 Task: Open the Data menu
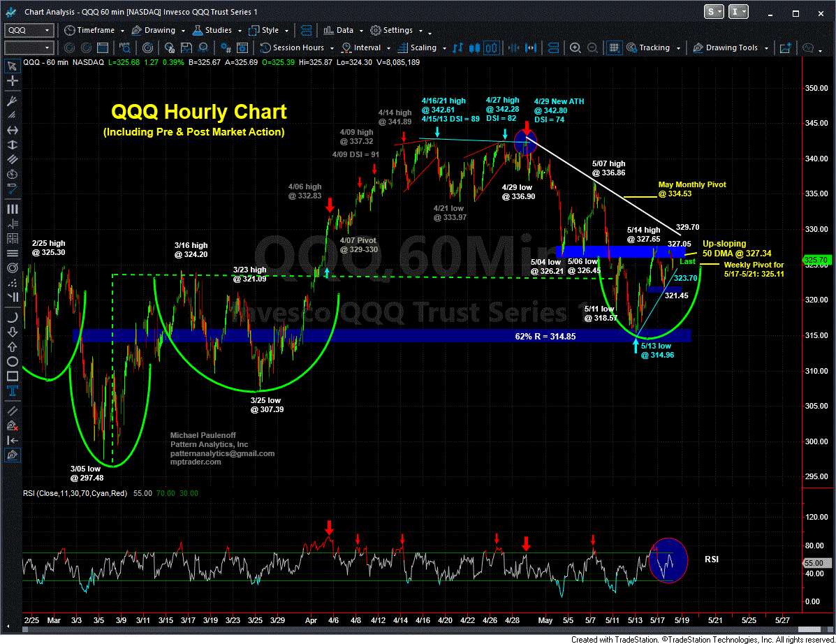coord(344,31)
